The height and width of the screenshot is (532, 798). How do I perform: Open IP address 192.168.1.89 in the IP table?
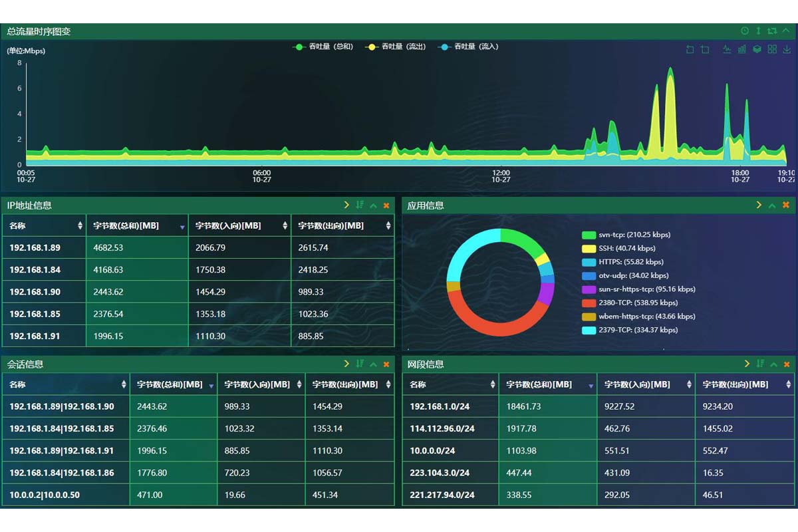[35, 247]
